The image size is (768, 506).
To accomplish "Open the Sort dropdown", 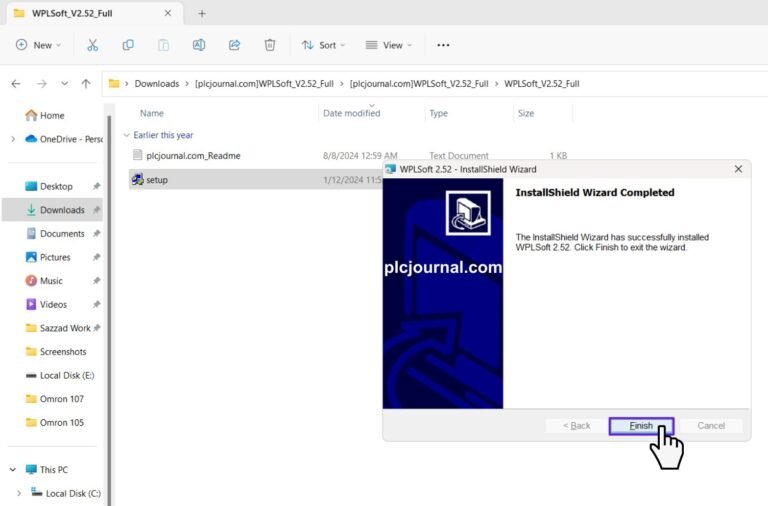I will click(323, 45).
